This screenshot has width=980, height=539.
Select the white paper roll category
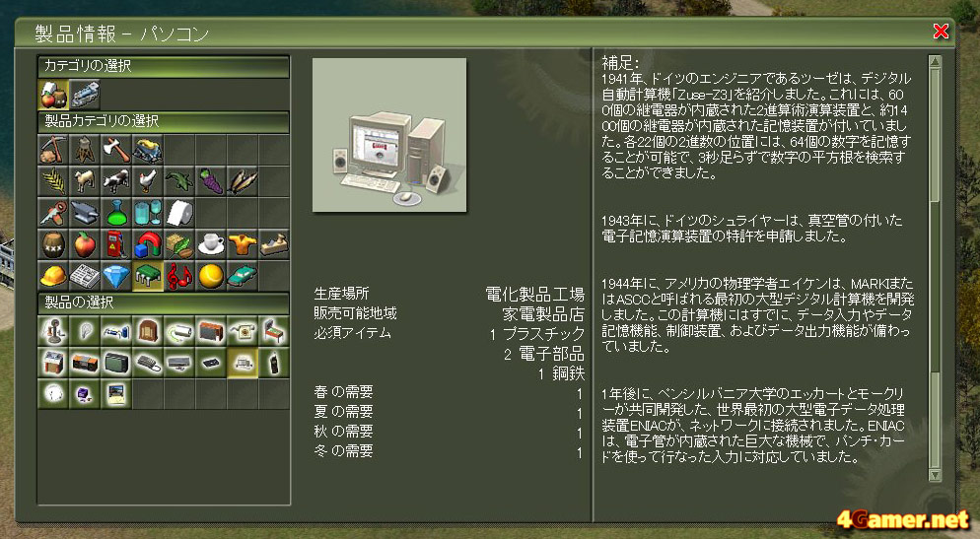179,213
